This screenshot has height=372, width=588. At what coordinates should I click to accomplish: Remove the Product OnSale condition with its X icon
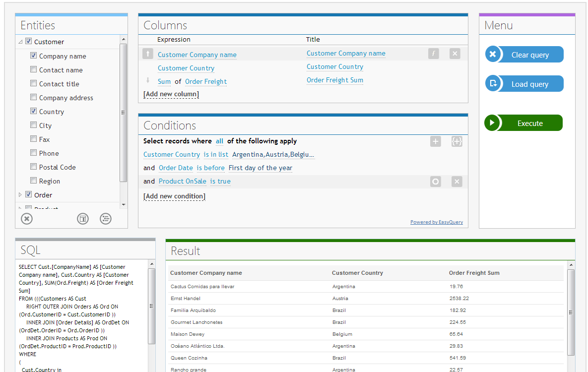point(457,181)
